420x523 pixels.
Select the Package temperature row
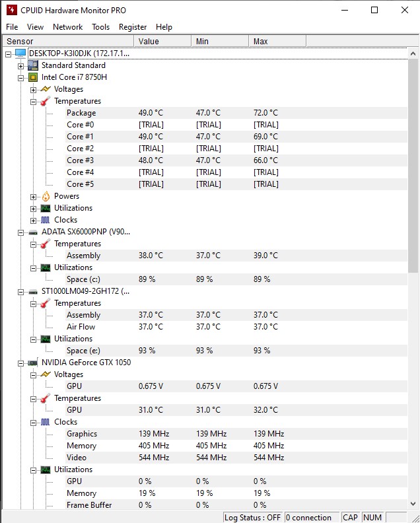coord(81,113)
